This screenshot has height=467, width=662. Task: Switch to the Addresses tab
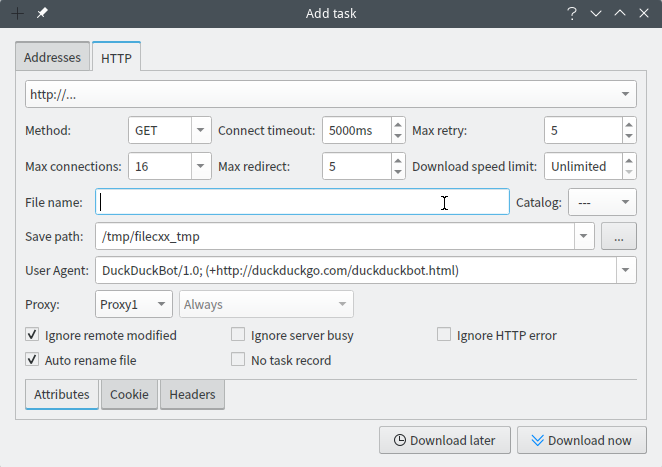click(52, 58)
